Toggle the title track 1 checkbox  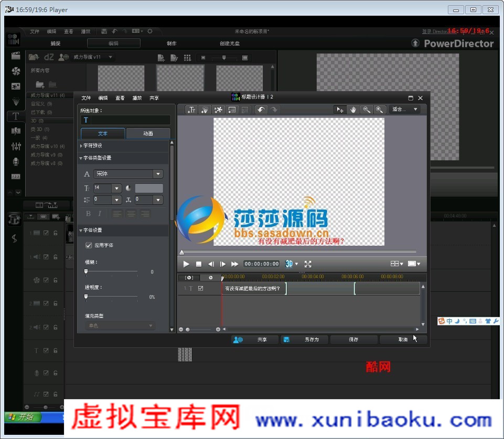pos(200,288)
